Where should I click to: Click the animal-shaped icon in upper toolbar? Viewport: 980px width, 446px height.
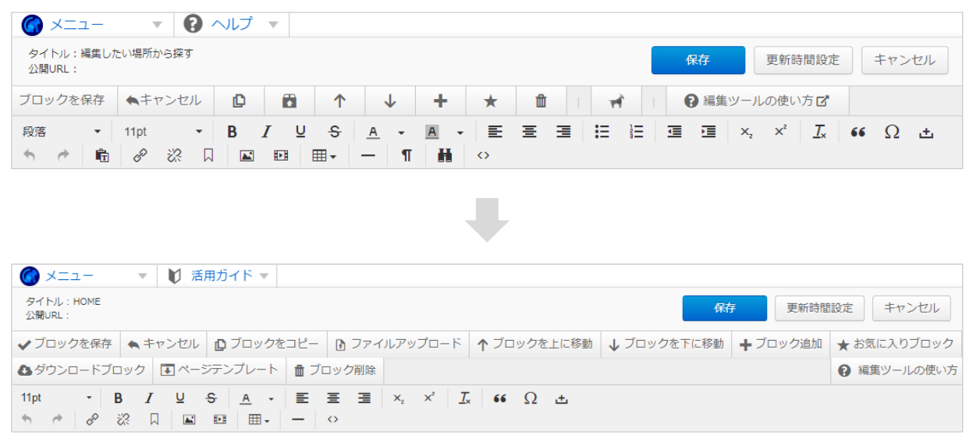pos(616,101)
